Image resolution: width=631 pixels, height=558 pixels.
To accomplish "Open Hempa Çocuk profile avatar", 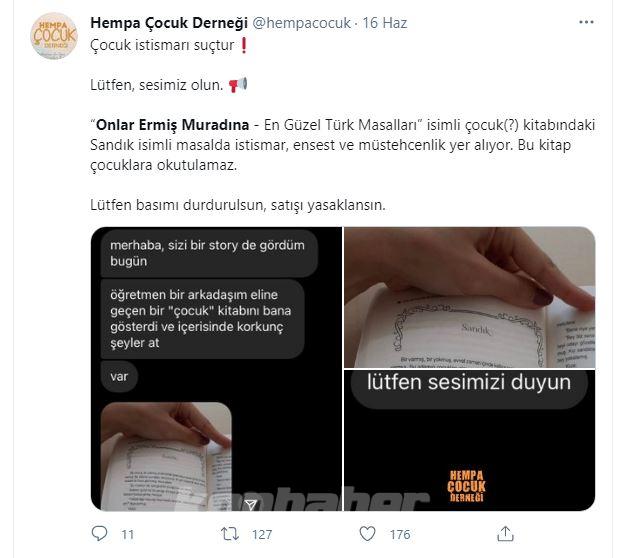I will tap(54, 36).
